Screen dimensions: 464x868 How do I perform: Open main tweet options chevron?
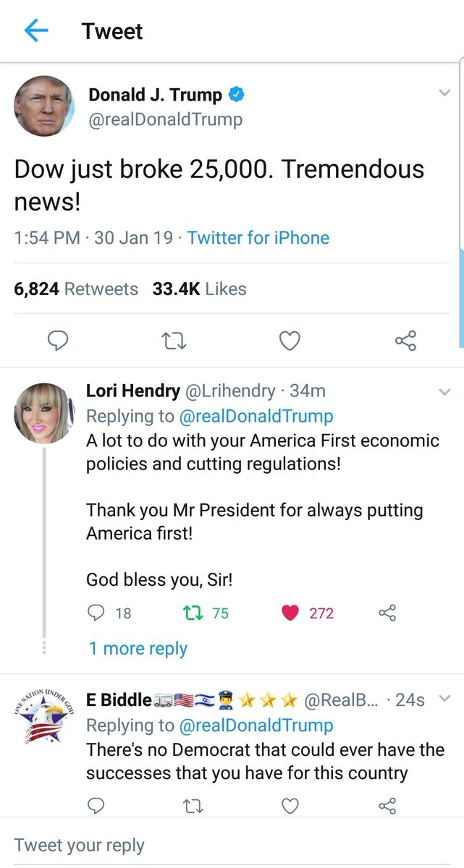445,93
